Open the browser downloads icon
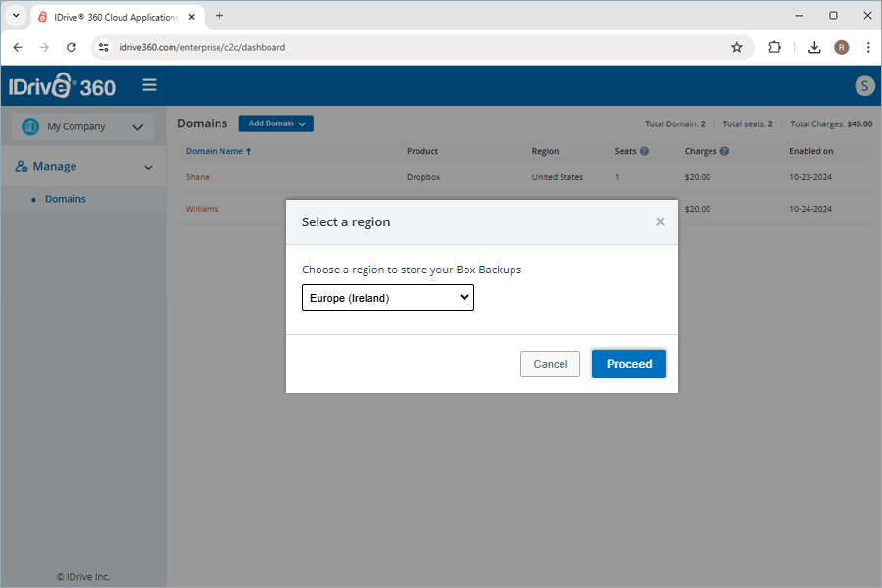 (x=814, y=47)
